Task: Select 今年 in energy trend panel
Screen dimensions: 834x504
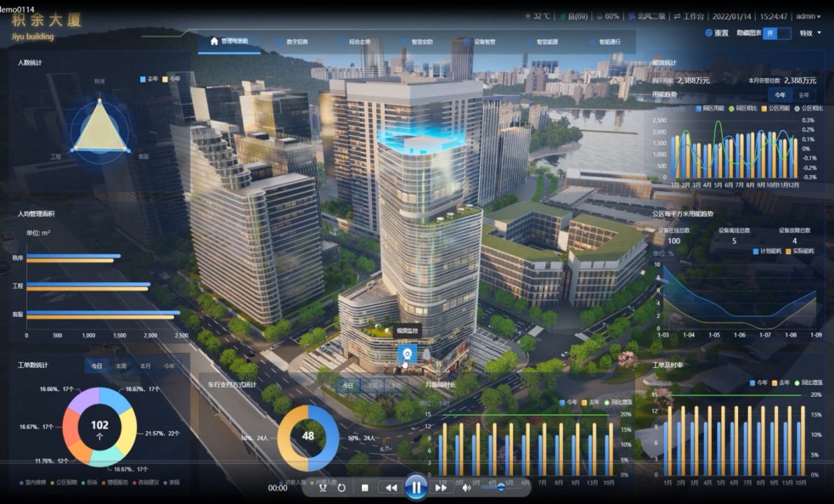Action: click(780, 95)
